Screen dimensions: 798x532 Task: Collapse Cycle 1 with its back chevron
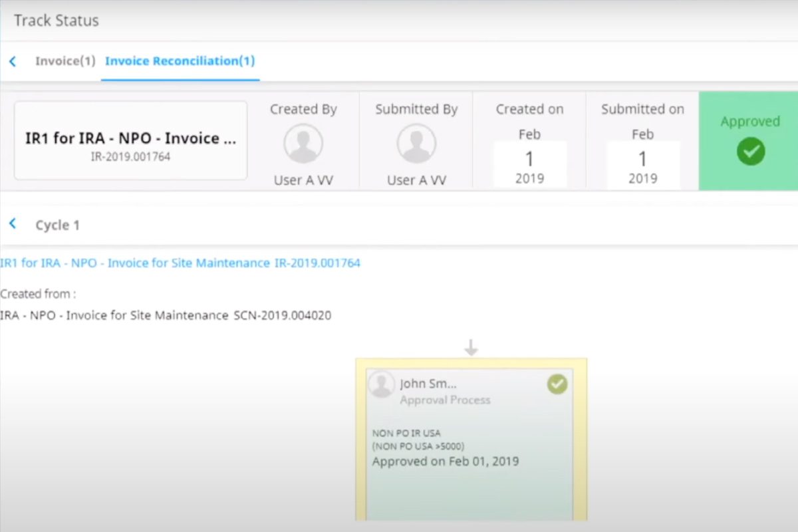13,223
